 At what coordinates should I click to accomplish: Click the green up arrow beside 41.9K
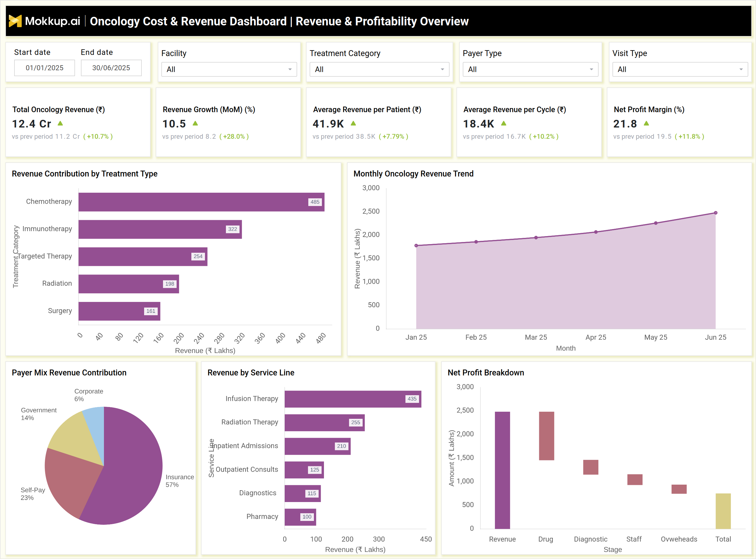(x=353, y=123)
